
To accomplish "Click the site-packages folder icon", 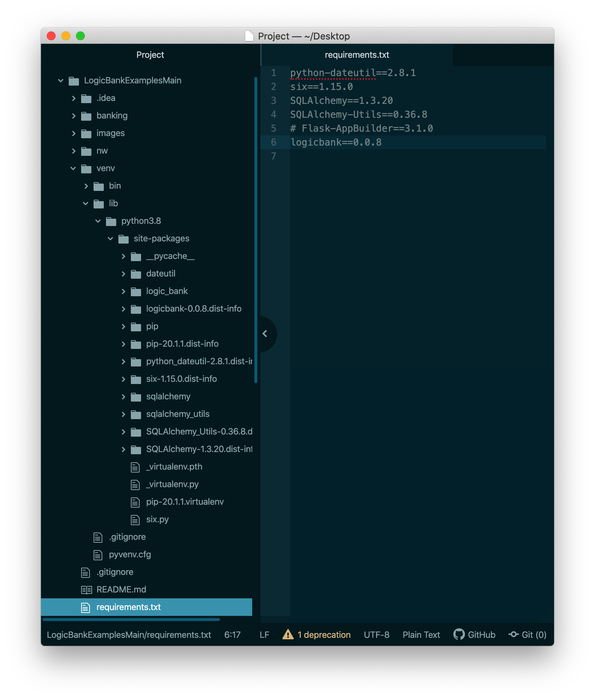I will coord(124,239).
